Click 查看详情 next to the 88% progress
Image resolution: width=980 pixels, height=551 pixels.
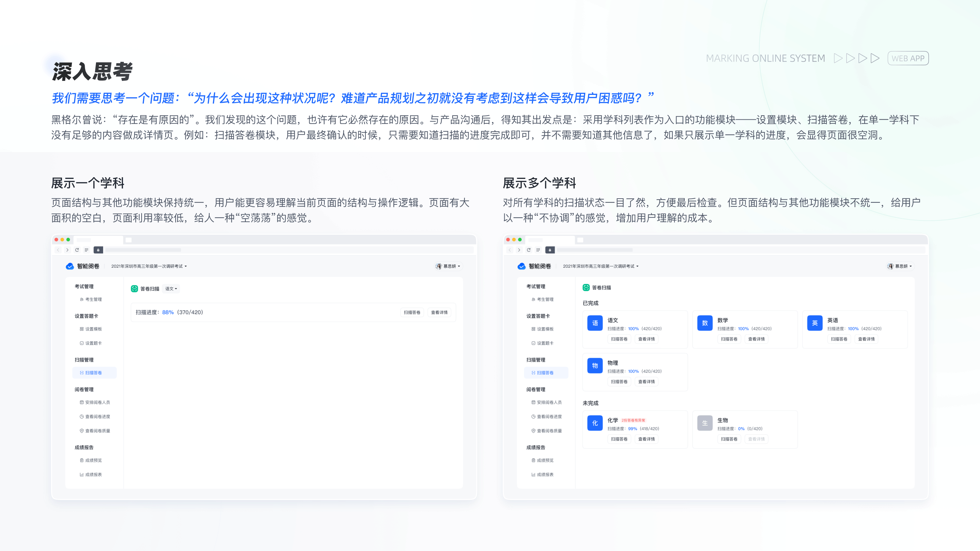(x=439, y=312)
